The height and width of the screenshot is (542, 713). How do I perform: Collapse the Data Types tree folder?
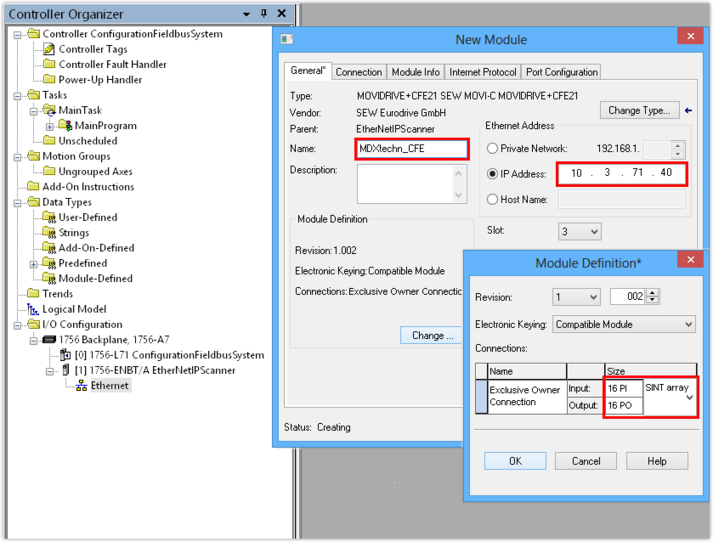click(19, 202)
